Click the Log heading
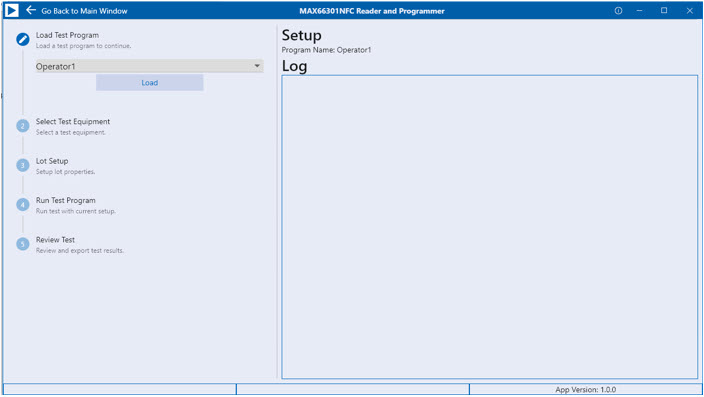The width and height of the screenshot is (704, 397). tap(295, 66)
